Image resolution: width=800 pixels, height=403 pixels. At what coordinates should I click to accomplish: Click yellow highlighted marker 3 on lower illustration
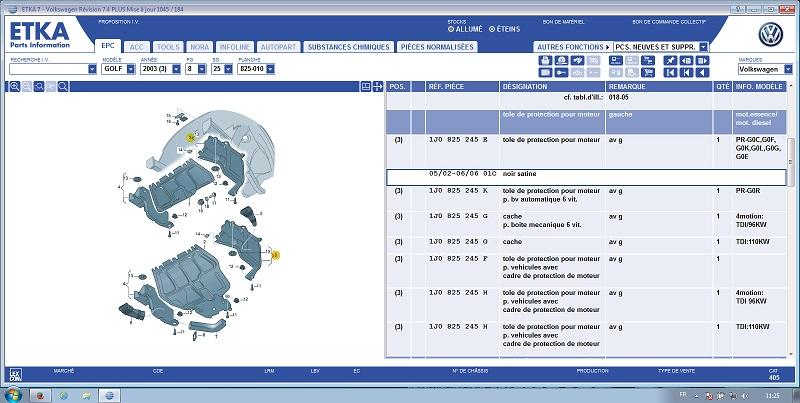point(276,255)
